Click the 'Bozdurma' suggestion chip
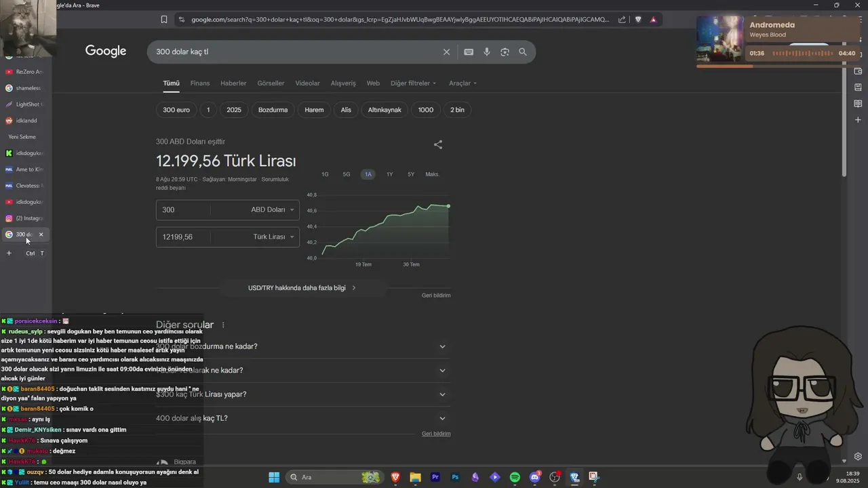The width and height of the screenshot is (868, 488). point(273,110)
